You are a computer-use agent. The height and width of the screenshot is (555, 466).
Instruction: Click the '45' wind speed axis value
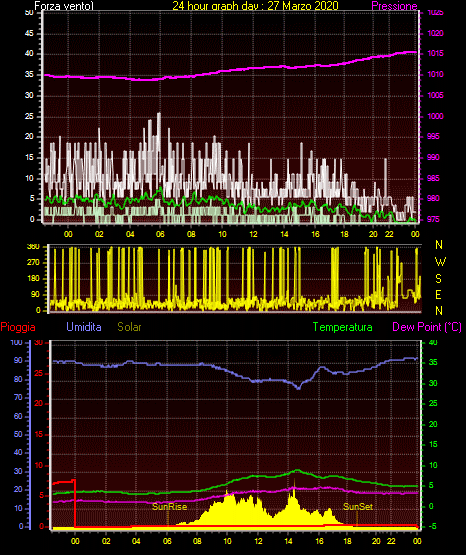[x=29, y=34]
